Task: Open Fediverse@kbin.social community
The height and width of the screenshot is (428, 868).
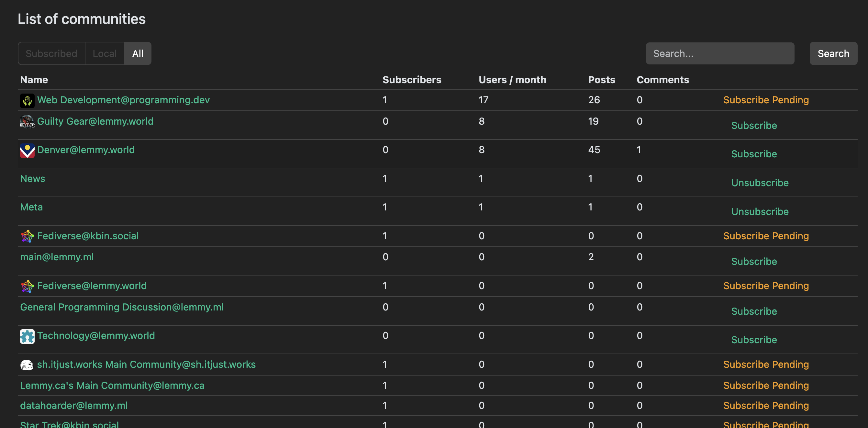Action: (x=88, y=236)
